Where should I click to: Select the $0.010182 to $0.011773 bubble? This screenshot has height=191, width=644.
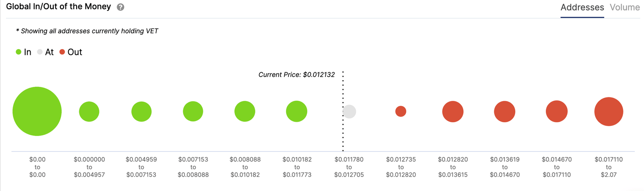click(x=297, y=111)
